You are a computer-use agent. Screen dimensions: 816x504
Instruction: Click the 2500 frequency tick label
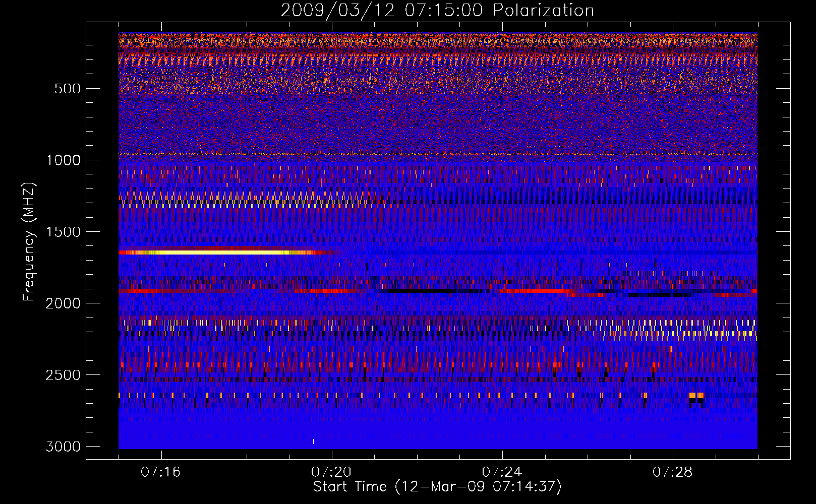[63, 375]
